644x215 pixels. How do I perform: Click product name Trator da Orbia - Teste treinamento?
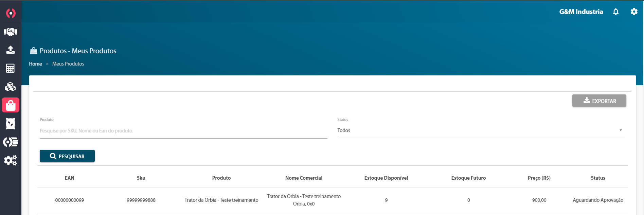[x=221, y=200]
